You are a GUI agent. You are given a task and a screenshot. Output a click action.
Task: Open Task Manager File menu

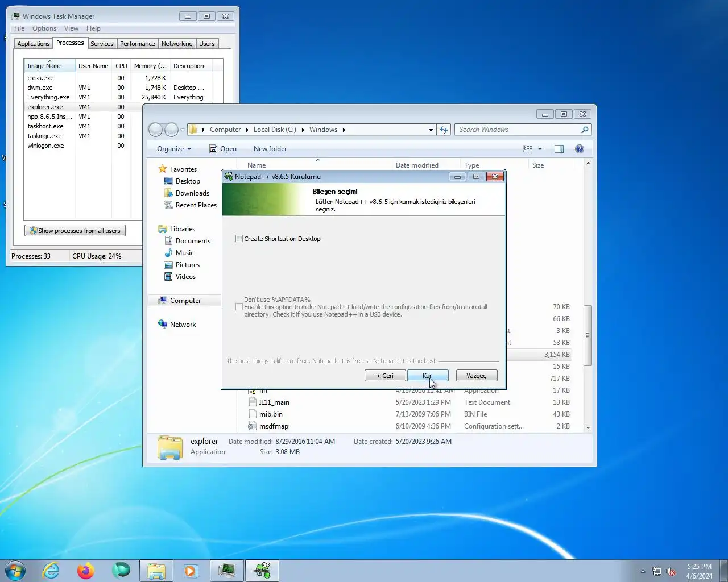(x=19, y=28)
